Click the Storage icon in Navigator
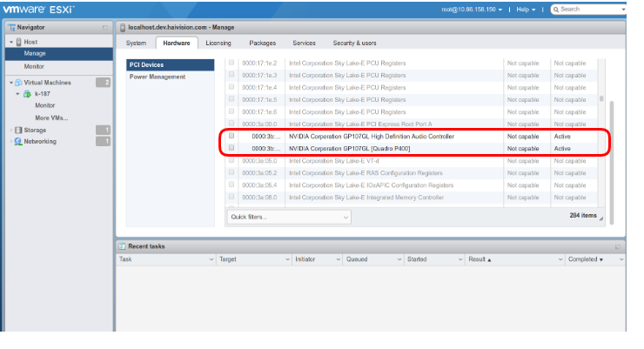 pos(17,131)
